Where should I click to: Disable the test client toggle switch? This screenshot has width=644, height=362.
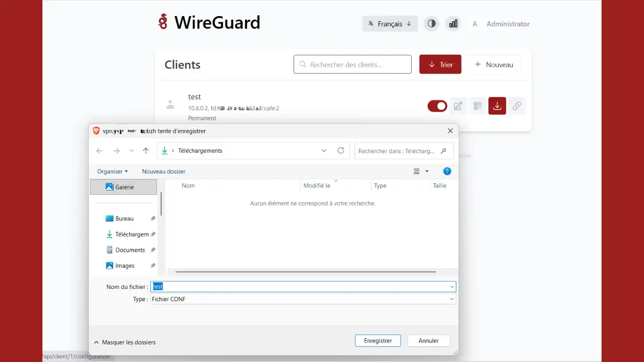[x=437, y=106]
